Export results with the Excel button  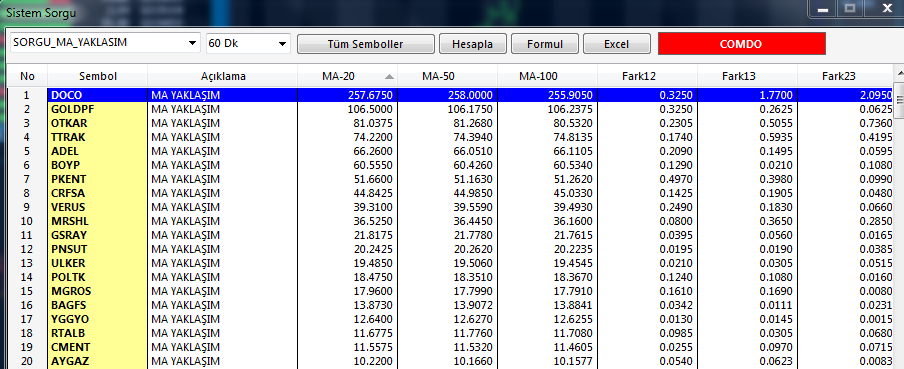(617, 44)
